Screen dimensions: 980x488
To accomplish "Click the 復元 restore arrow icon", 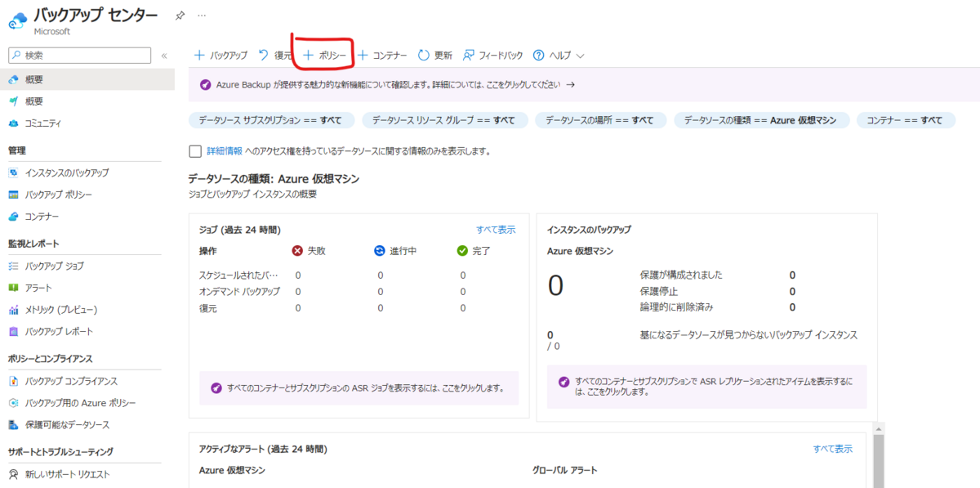I will pos(263,56).
